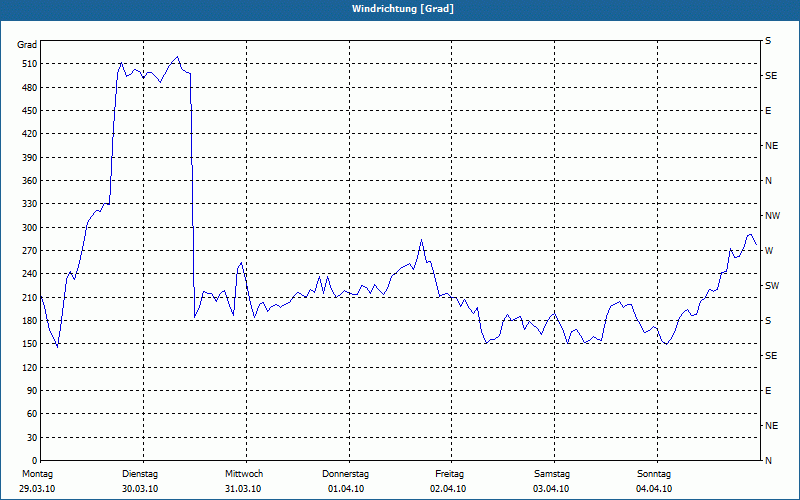
Task: Click the chart title Windrichtung [Grad]
Action: point(403,9)
